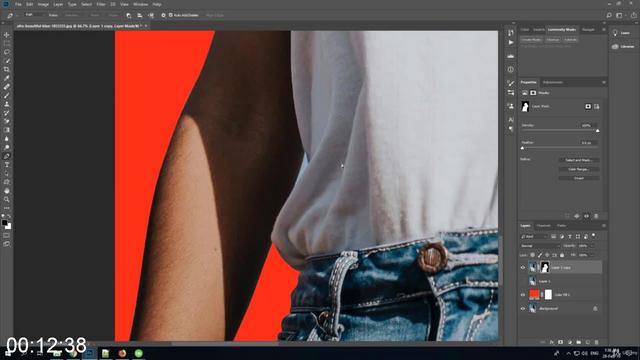Toggle layer filtering switch on Layers panel

pyautogui.click(x=593, y=236)
